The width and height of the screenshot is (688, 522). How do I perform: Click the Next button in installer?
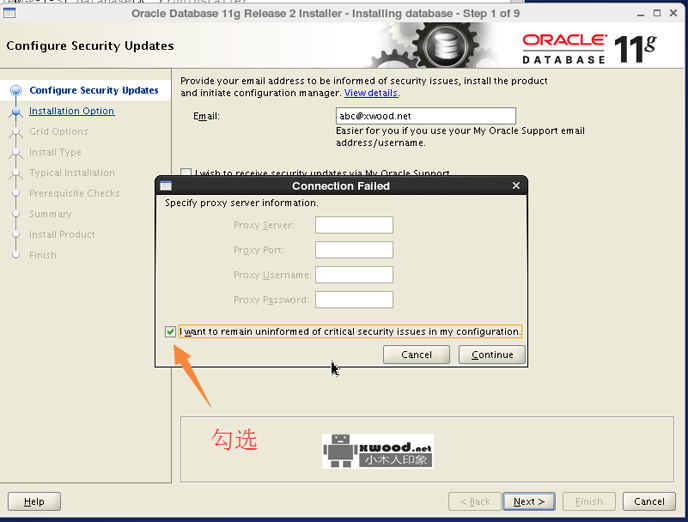pos(529,501)
